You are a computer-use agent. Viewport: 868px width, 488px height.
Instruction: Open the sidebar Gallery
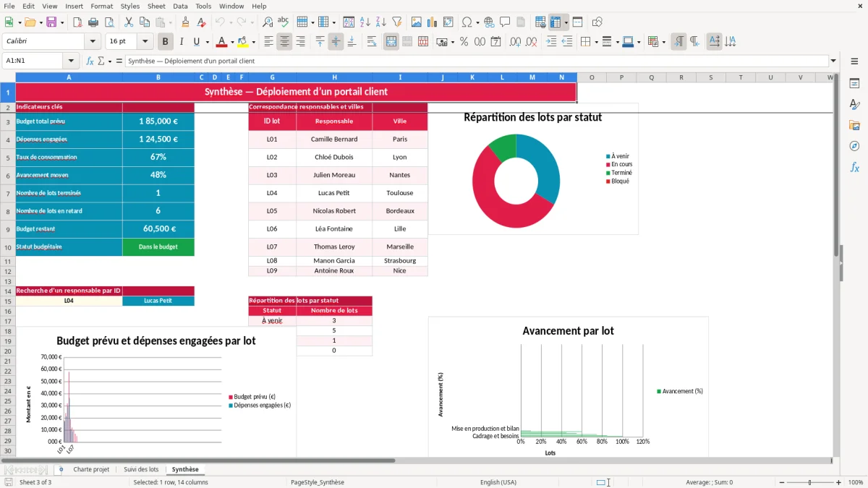tap(854, 126)
